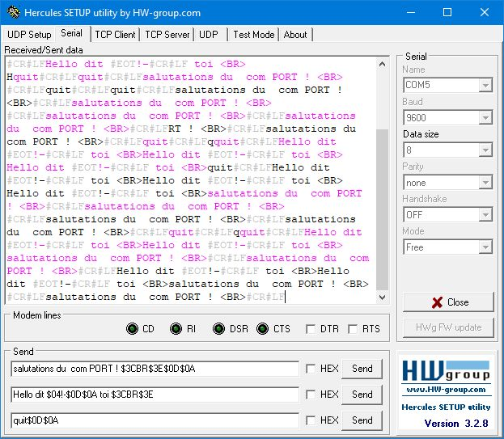Toggle the RTS modem line checkbox
Image resolution: width=504 pixels, height=439 pixels.
(353, 329)
